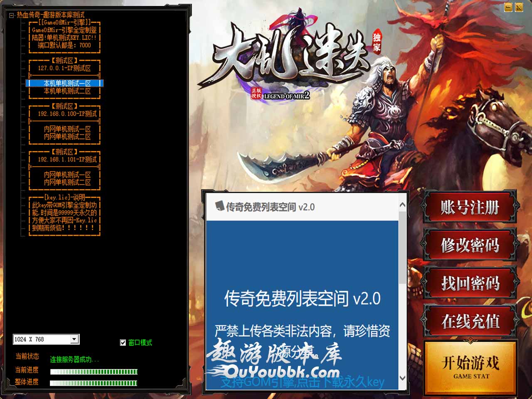Click the 能,时间是99999天永久的 line
Viewport: 532px width, 399px height.
(x=64, y=213)
